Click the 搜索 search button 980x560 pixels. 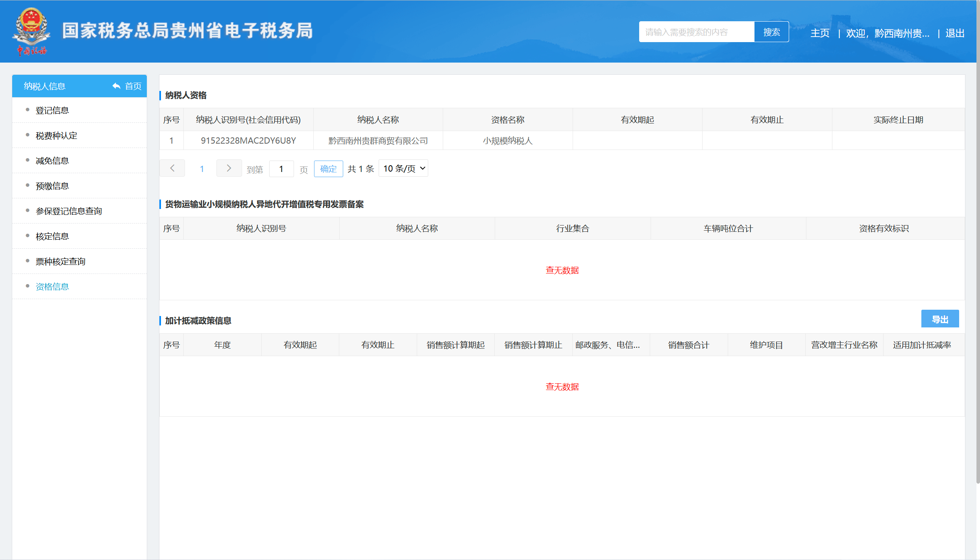771,32
